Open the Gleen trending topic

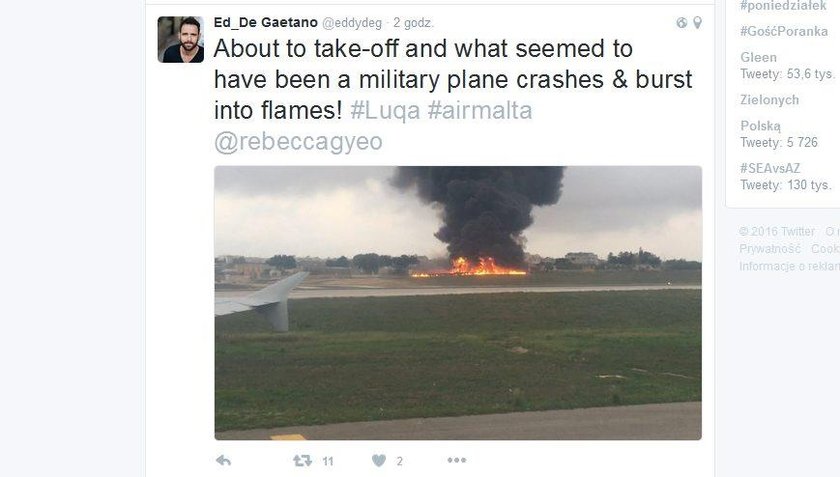coord(758,57)
